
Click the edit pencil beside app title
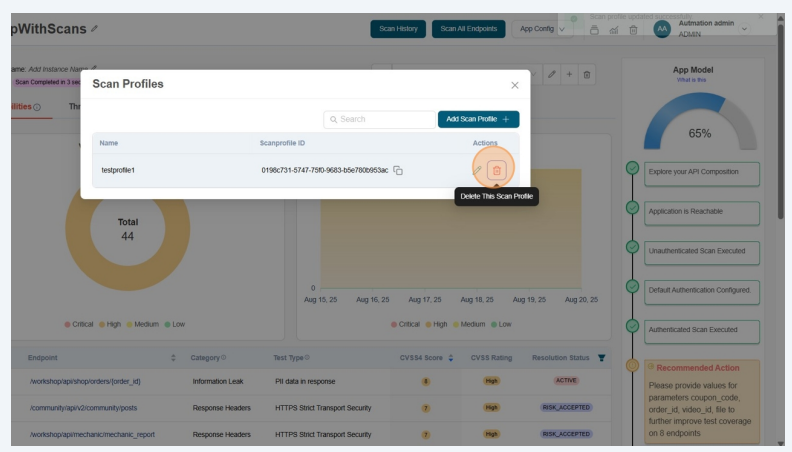94,29
